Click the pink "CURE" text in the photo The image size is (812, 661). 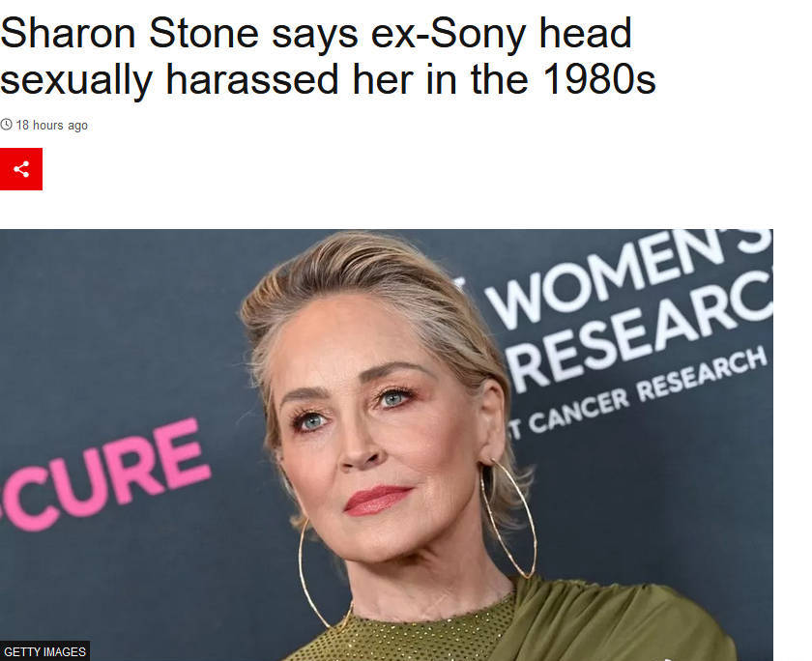[x=106, y=474]
